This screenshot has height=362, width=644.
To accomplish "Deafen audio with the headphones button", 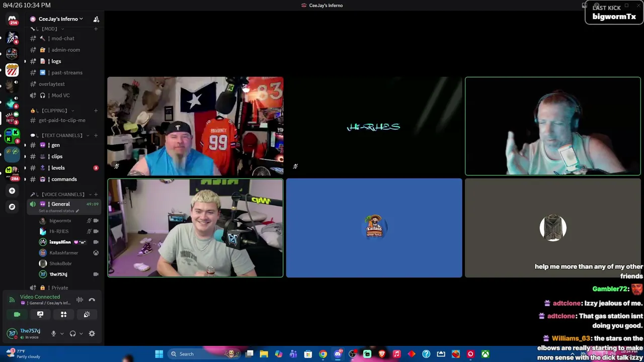I will pyautogui.click(x=72, y=333).
